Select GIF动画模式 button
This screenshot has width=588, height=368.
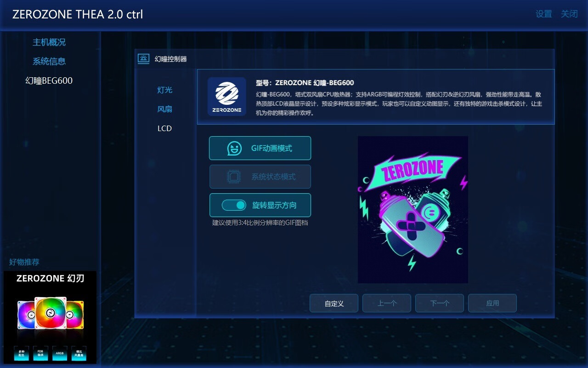(260, 148)
